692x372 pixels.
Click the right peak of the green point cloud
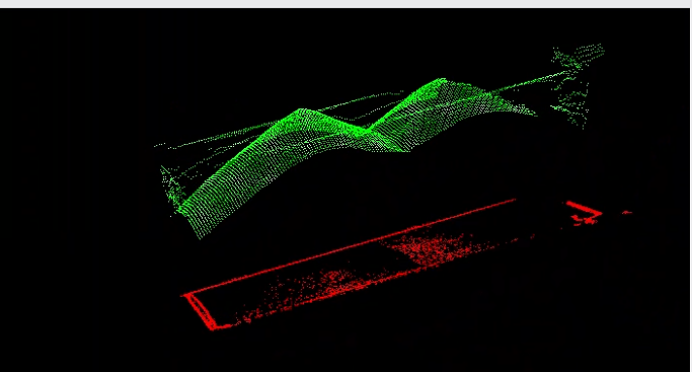tap(440, 81)
